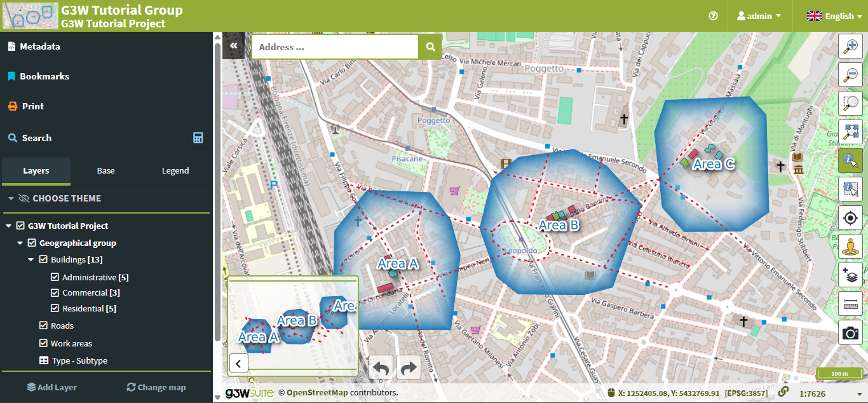
Task: Open attribute table icon for Type - Subtype
Action: coord(44,360)
